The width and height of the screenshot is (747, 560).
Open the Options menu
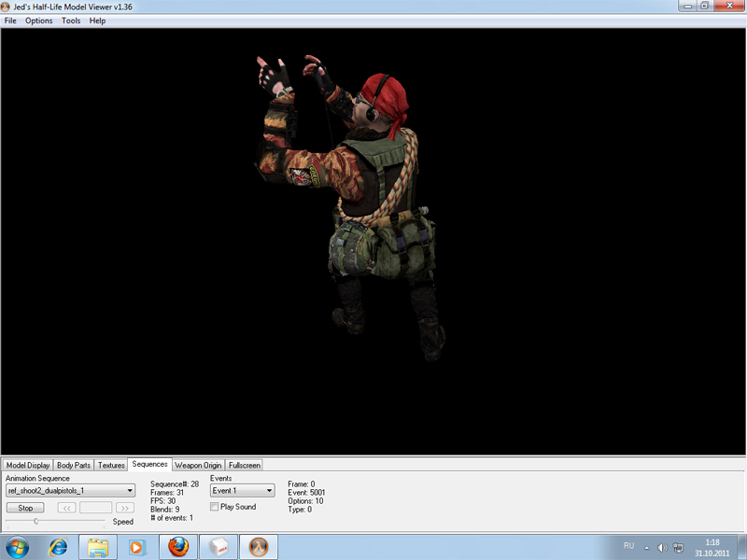pos(39,21)
